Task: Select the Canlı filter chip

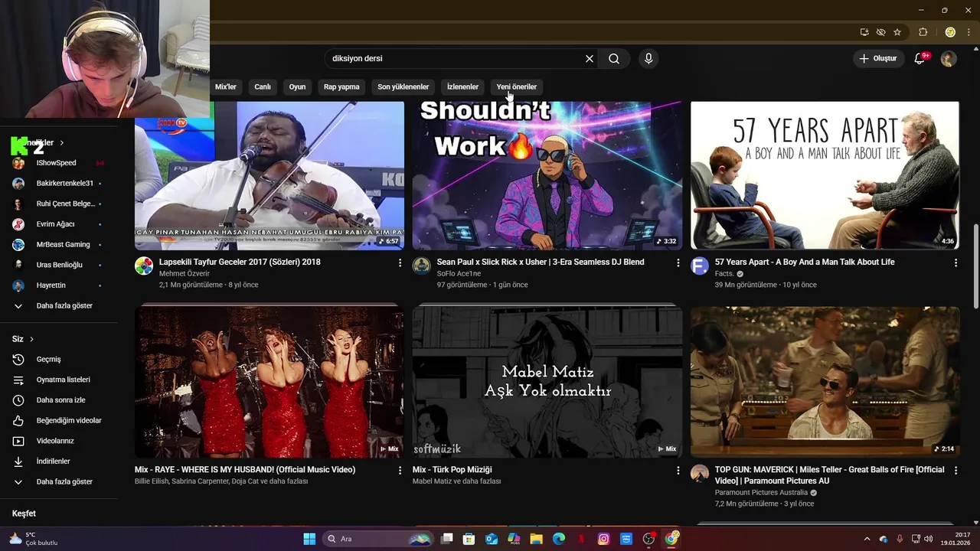Action: coord(263,86)
